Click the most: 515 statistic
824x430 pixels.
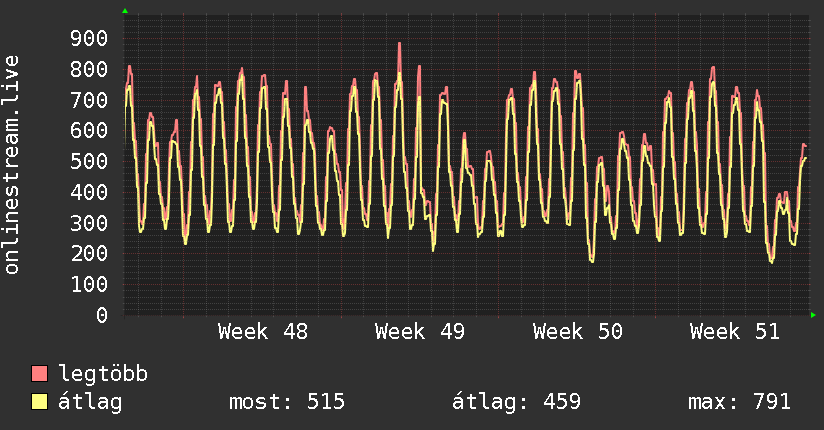(x=287, y=402)
